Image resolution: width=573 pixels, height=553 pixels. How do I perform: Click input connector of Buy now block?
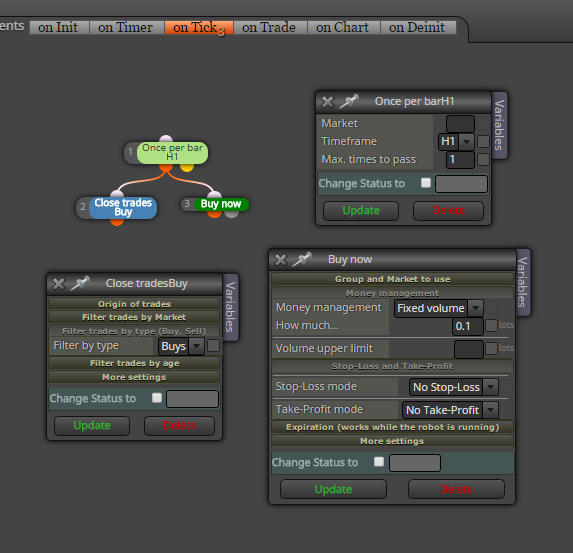pyautogui.click(x=215, y=194)
